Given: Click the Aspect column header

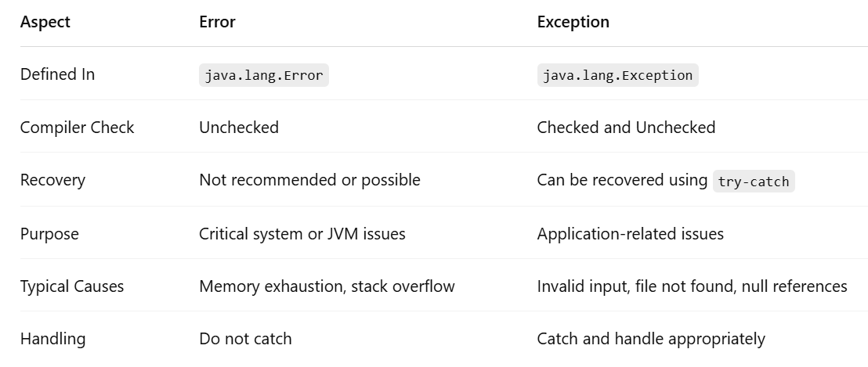Looking at the screenshot, I should [45, 22].
